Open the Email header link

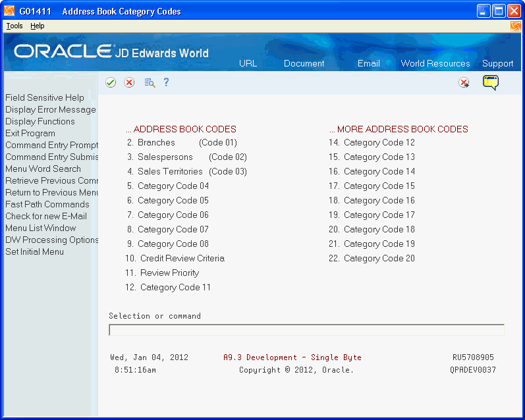click(368, 63)
